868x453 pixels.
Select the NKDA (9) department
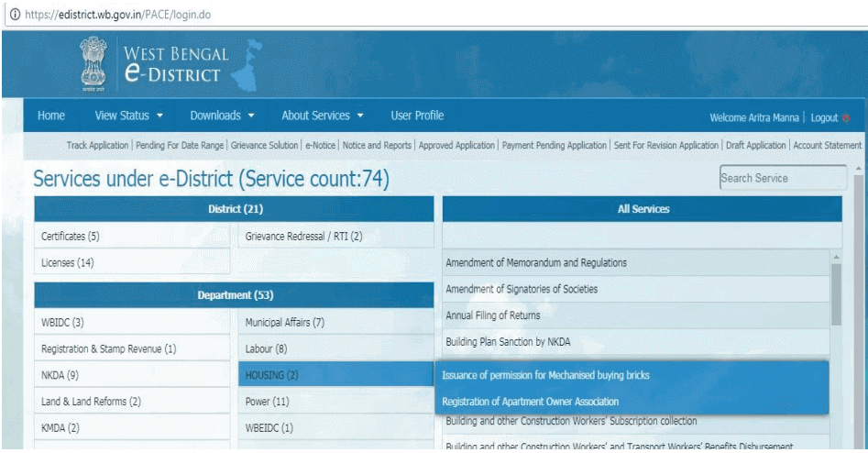132,375
